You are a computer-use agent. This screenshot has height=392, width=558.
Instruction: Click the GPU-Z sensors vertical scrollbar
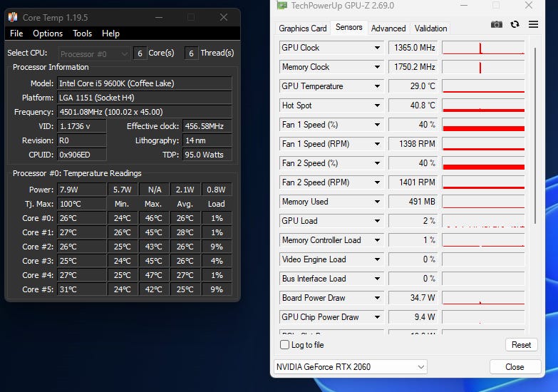pyautogui.click(x=535, y=135)
